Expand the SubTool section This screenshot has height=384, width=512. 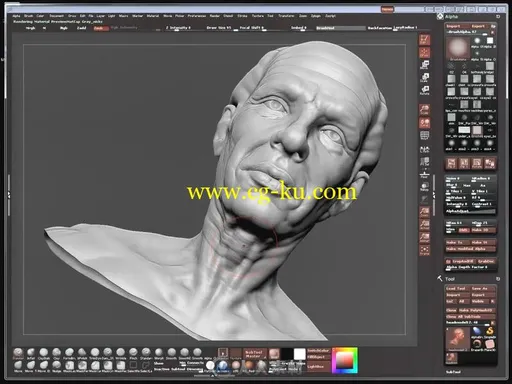pyautogui.click(x=453, y=372)
